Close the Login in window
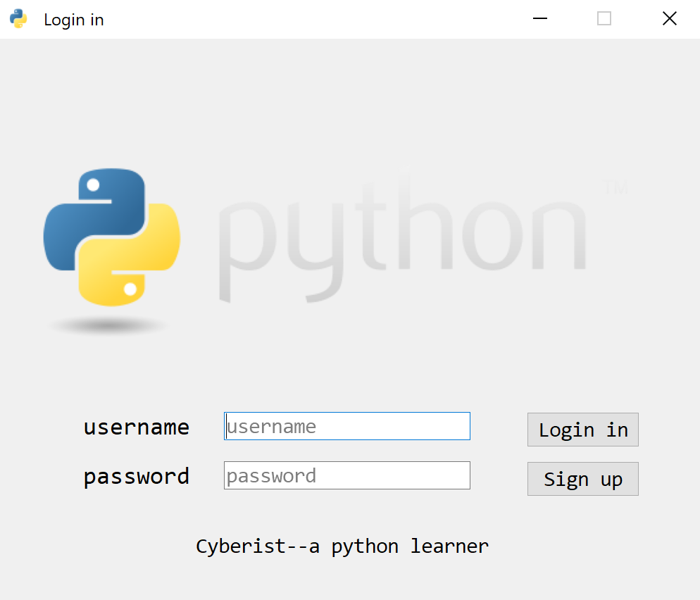This screenshot has width=700, height=600. coord(670,19)
